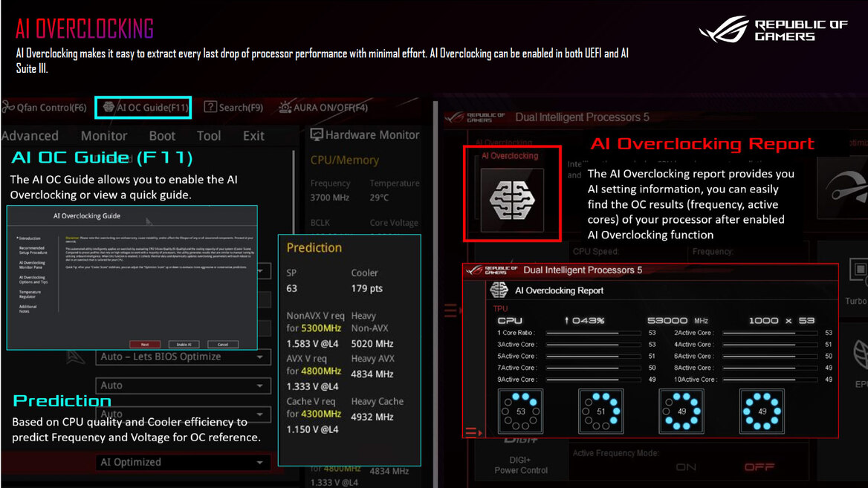868x488 pixels.
Task: Click the voltage 1.150 V @L4
Action: [312, 429]
